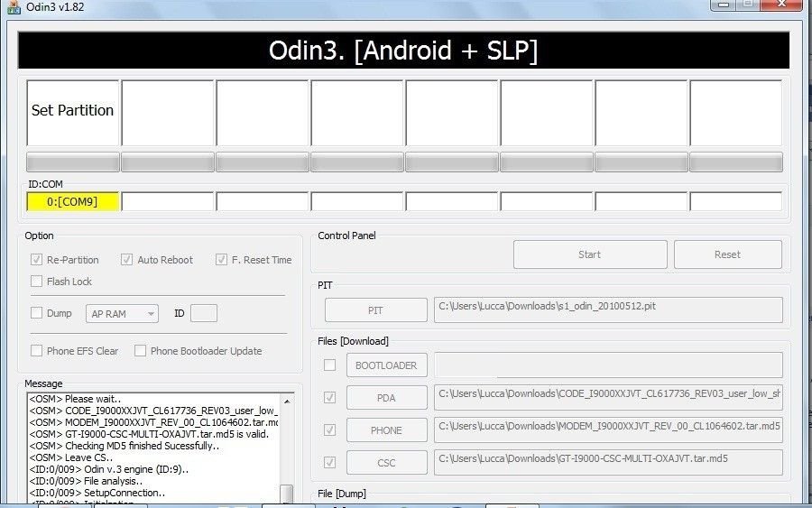Click the Start button

pos(590,254)
